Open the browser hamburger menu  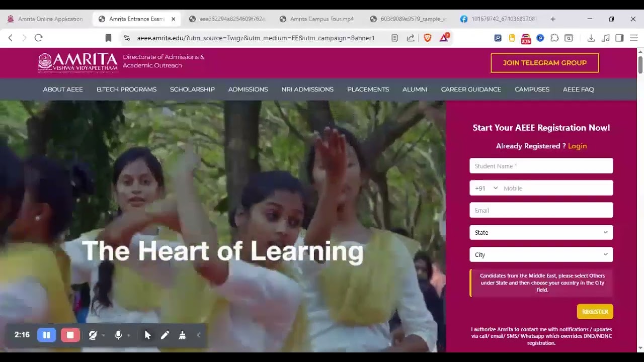[633, 38]
